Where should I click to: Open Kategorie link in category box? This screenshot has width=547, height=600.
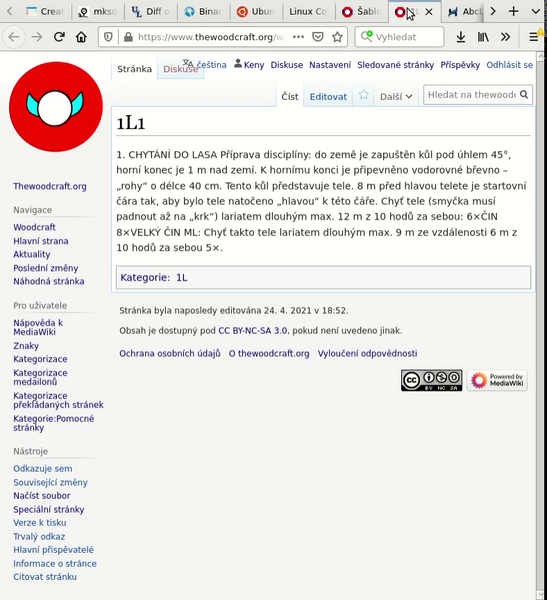pos(144,278)
